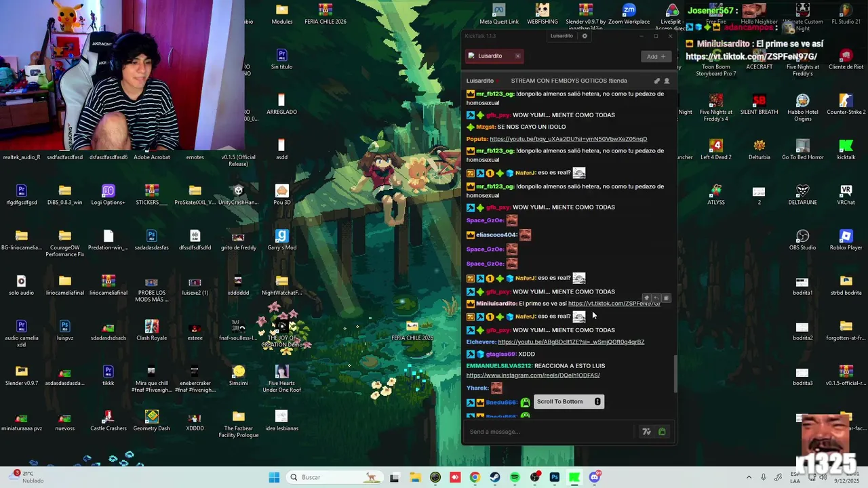Select the kicktalk desktop shortcut

[x=846, y=149]
